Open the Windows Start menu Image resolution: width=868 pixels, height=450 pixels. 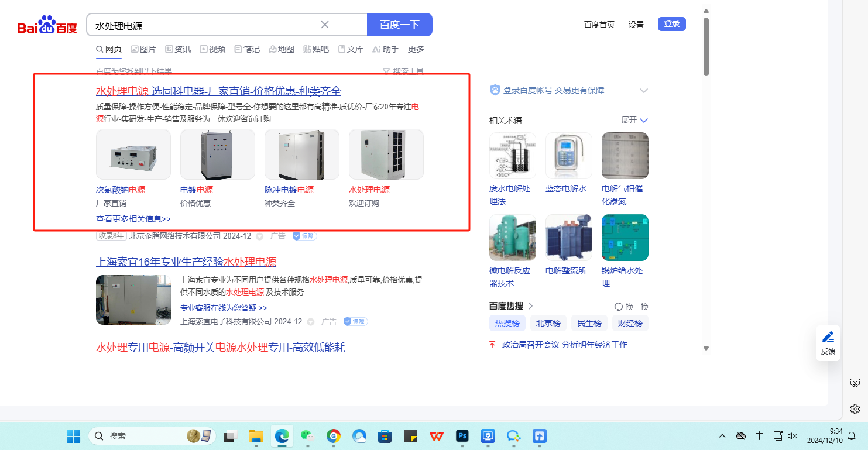(x=73, y=436)
